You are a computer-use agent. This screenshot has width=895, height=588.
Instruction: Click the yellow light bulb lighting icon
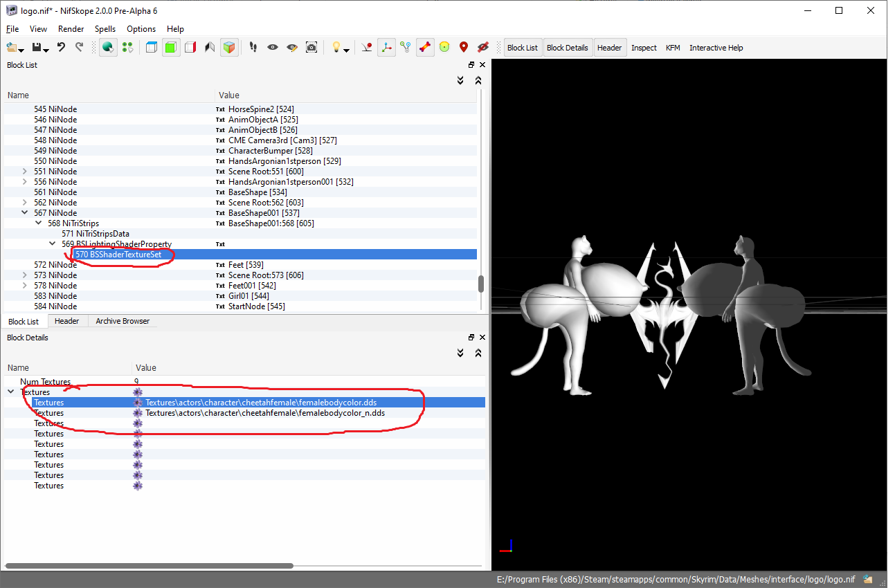click(x=336, y=48)
